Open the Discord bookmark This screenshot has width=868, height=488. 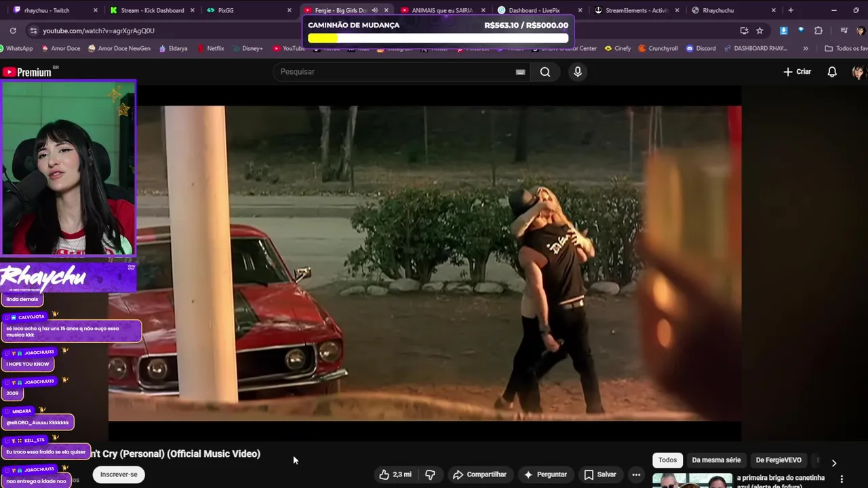click(x=701, y=48)
